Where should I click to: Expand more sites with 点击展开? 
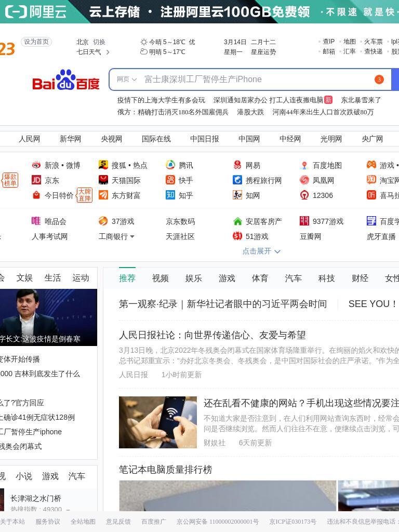tap(261, 251)
